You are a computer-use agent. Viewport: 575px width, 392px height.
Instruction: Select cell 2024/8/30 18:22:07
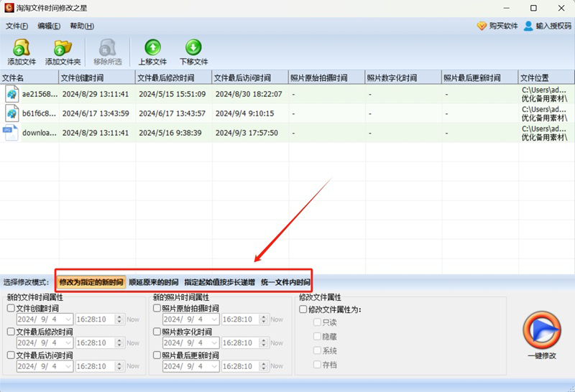(x=249, y=94)
